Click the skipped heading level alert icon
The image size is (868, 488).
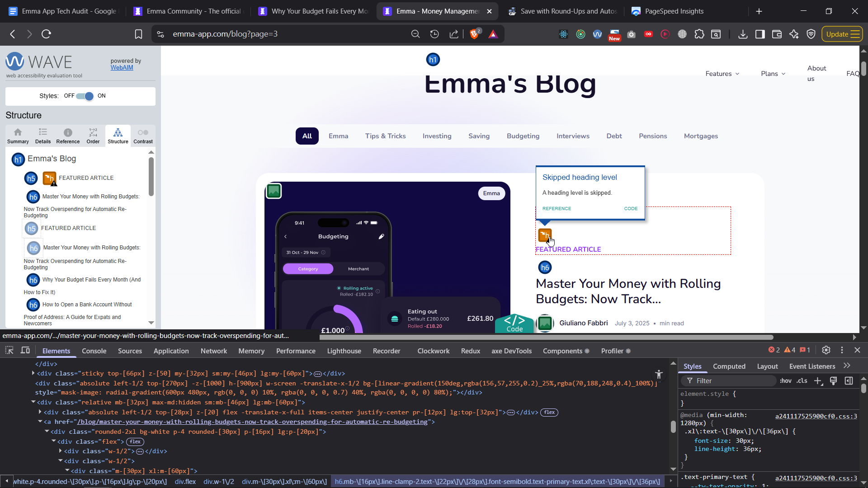click(545, 235)
